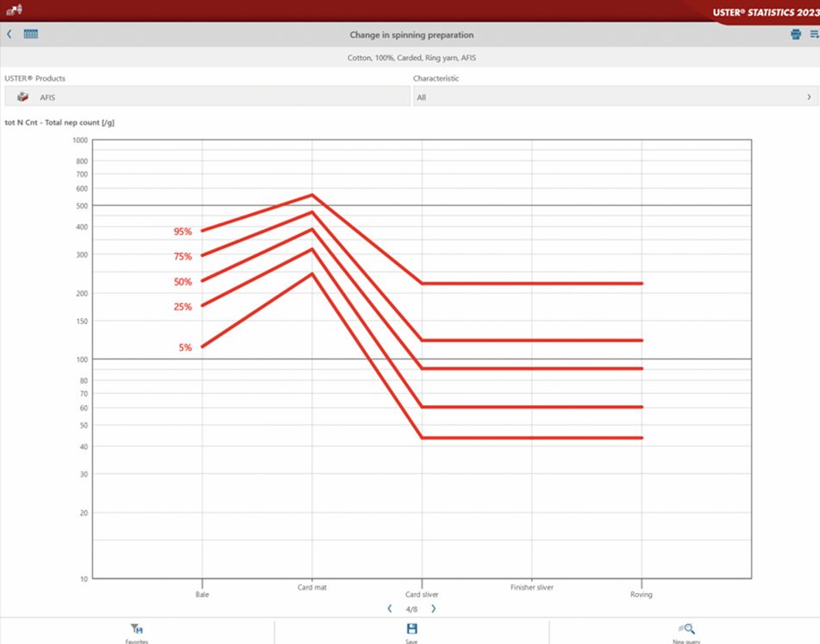820x644 pixels.
Task: Click the page indicator 4/8
Action: 411,609
